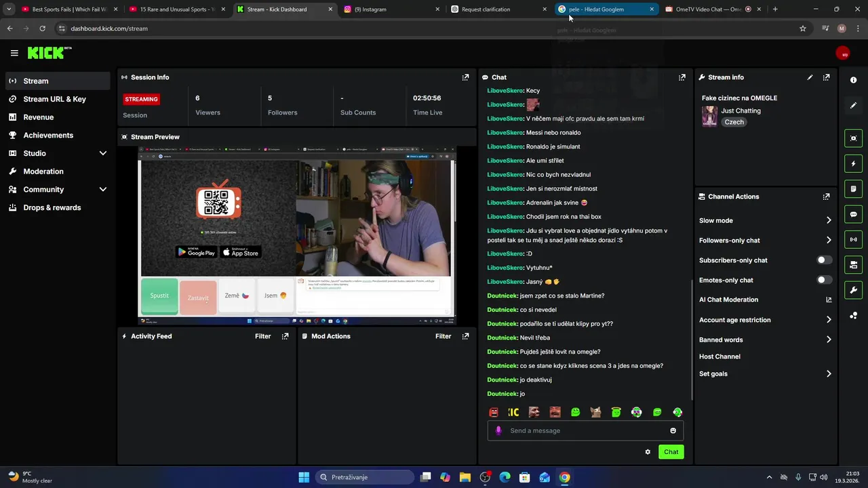Expand the Community sidebar section

point(103,190)
